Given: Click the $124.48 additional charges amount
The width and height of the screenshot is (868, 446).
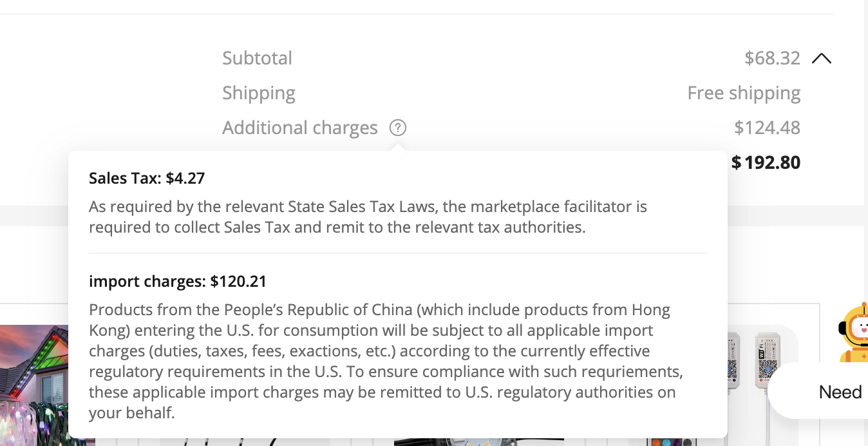Looking at the screenshot, I should click(x=767, y=128).
